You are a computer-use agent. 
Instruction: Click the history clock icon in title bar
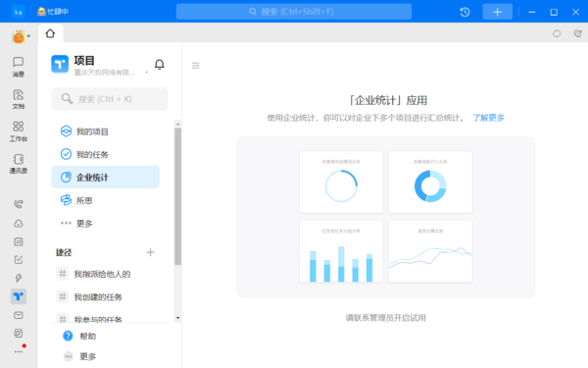465,12
